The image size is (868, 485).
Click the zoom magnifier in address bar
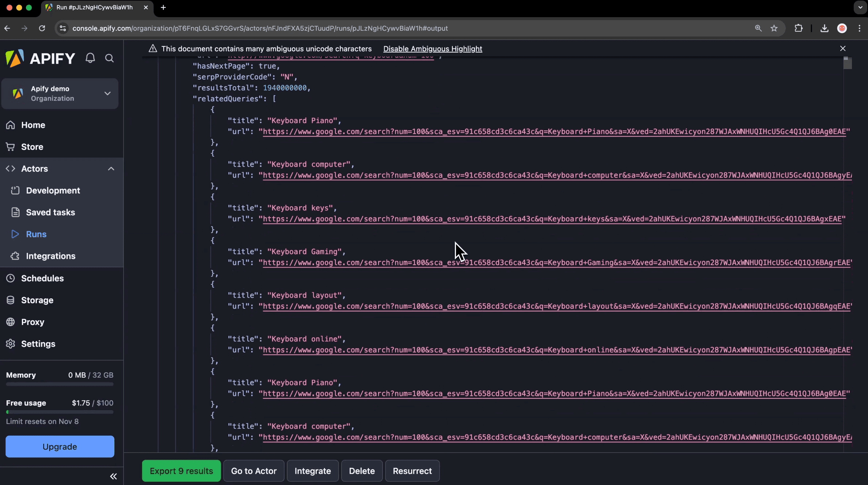[758, 28]
